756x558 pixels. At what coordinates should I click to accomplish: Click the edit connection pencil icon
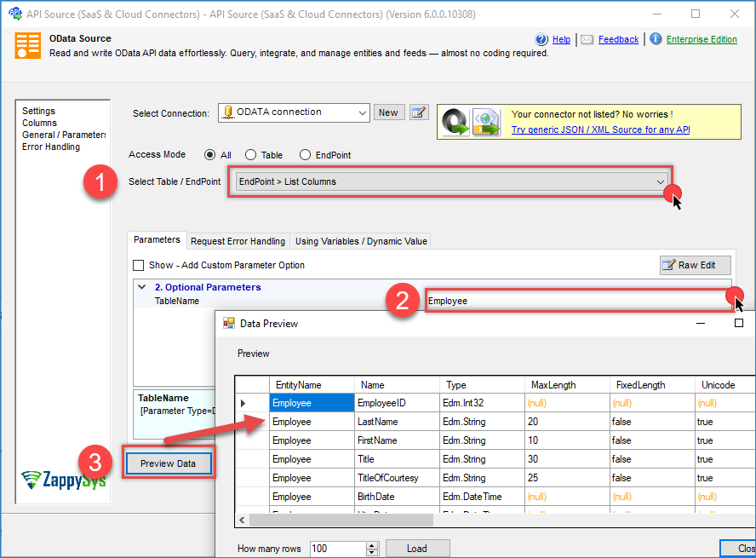coord(418,112)
